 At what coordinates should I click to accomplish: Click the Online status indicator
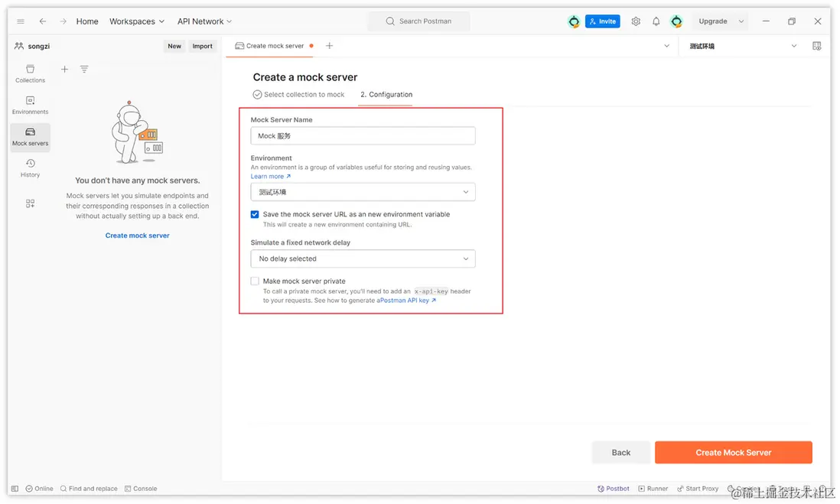(40, 489)
